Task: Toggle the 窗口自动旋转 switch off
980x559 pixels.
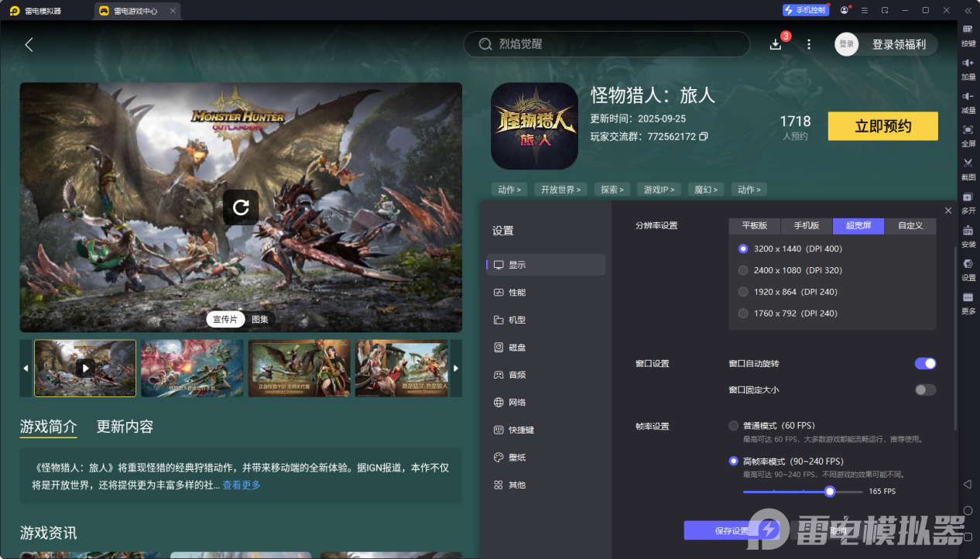Action: click(x=925, y=364)
